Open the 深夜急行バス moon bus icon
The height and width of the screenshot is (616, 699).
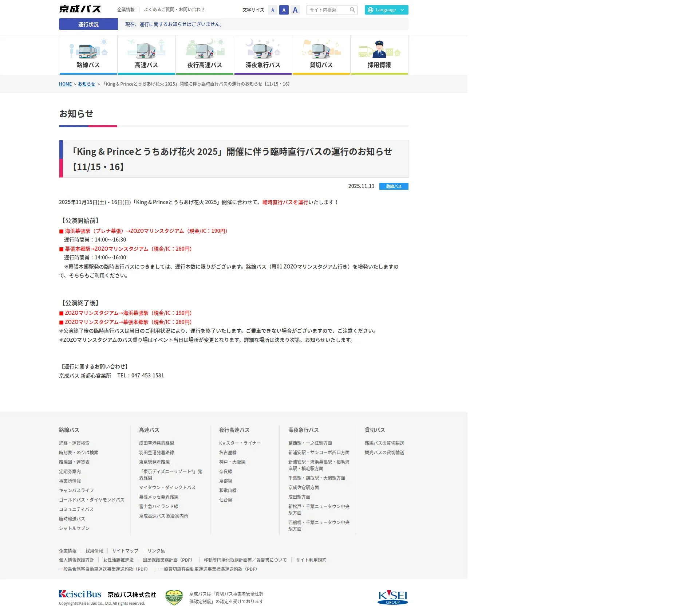[263, 51]
